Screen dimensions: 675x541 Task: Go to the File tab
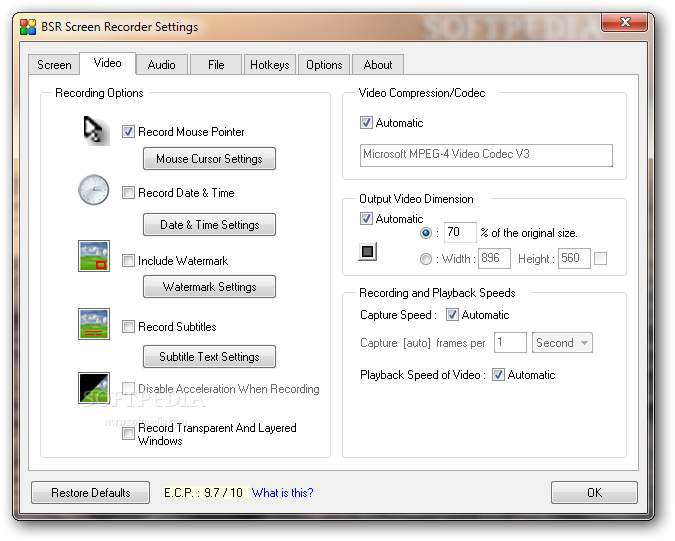coord(216,65)
